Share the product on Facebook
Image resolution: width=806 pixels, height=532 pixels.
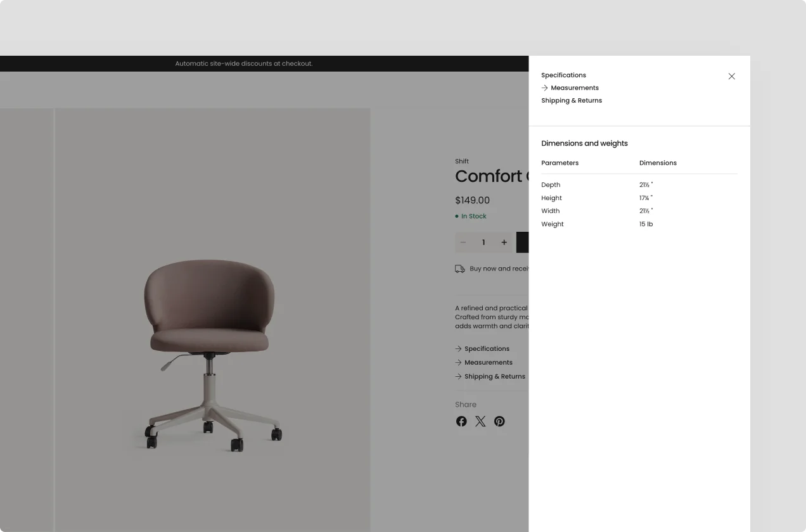461,421
